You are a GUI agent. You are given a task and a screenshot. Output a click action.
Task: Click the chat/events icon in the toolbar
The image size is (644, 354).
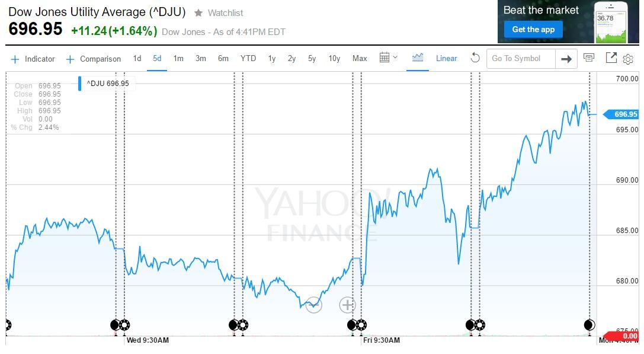pyautogui.click(x=589, y=58)
